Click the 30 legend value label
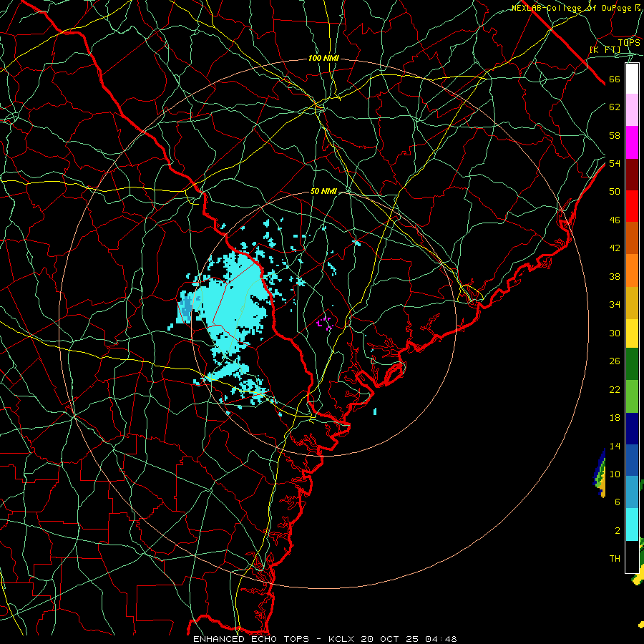Image resolution: width=644 pixels, height=644 pixels. click(x=615, y=333)
